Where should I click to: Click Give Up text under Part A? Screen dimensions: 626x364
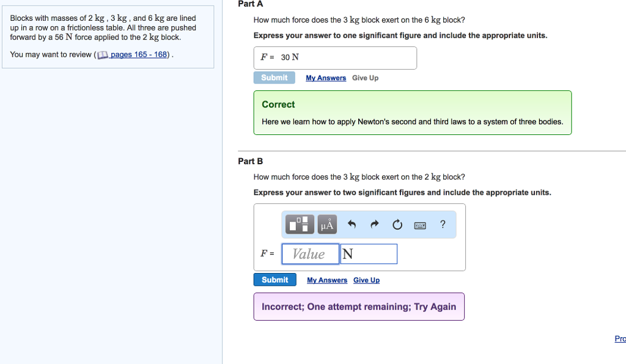point(365,78)
